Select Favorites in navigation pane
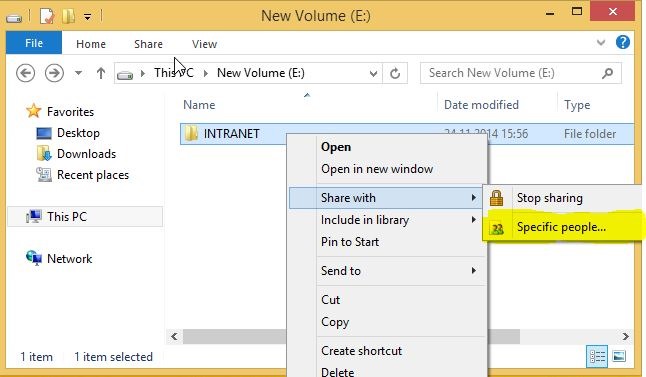The image size is (646, 377). point(70,112)
